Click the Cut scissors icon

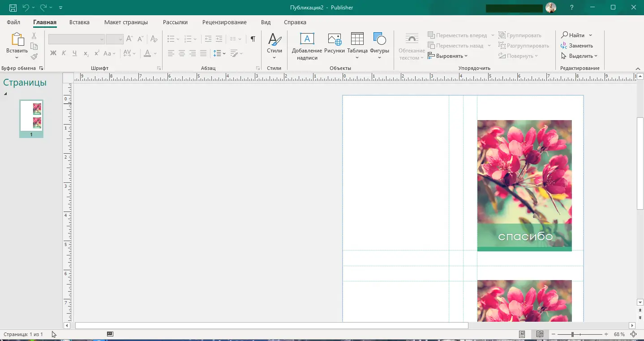[x=34, y=36]
